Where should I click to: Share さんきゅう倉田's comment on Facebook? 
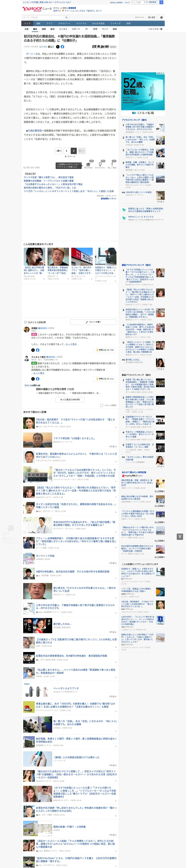tap(38, 379)
